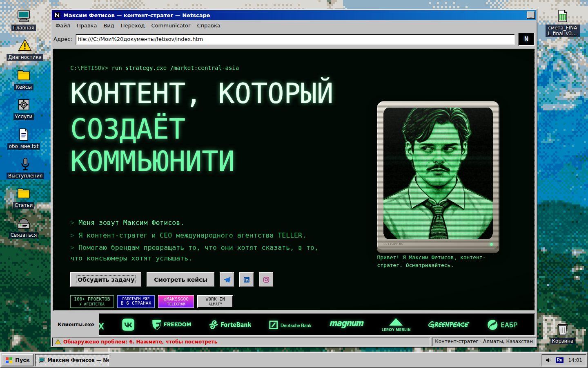Screen dimensions: 588x368
Task: Click the Greenpeace client logo
Action: [x=448, y=325]
